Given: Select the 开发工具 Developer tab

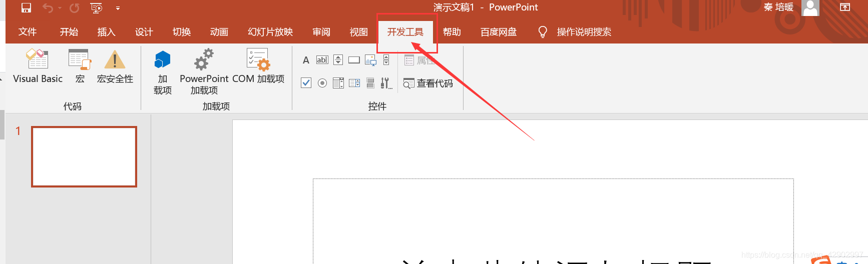Looking at the screenshot, I should click(405, 32).
